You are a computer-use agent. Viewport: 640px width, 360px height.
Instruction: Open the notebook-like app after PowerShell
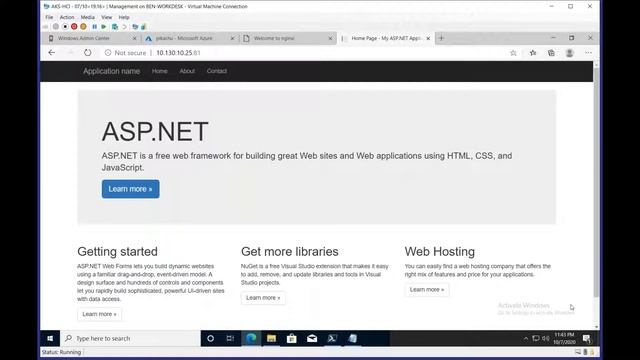353,338
